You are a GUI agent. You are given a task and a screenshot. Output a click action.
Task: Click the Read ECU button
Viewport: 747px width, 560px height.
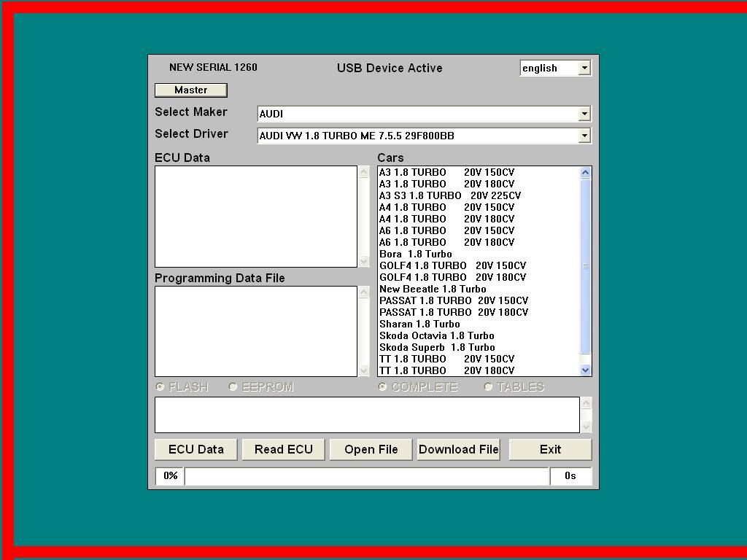click(284, 449)
